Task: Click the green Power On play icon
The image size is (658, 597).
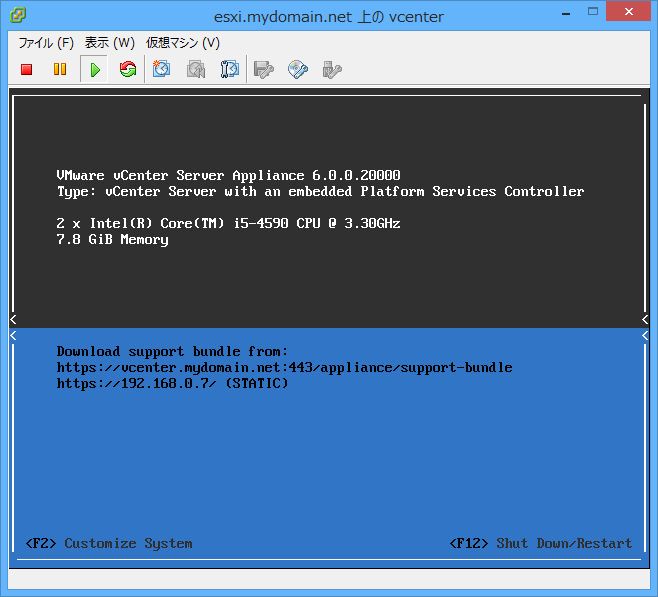Action: (x=95, y=70)
